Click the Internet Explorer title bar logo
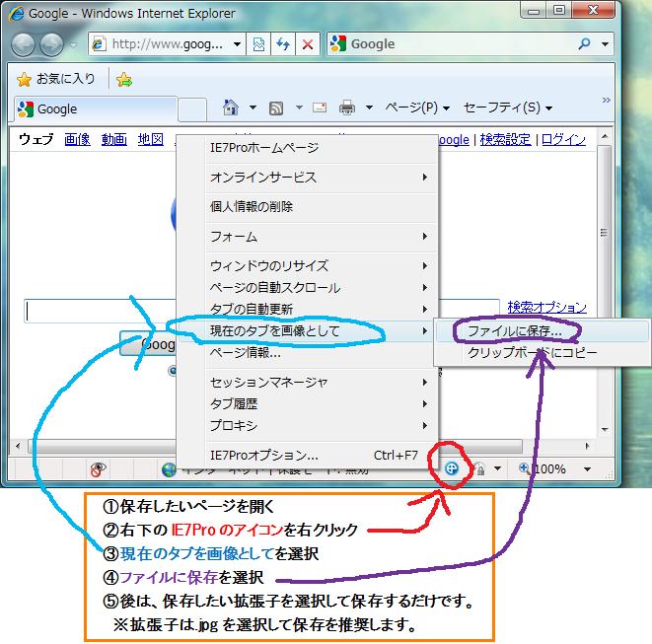This screenshot has width=652, height=644. point(17,14)
